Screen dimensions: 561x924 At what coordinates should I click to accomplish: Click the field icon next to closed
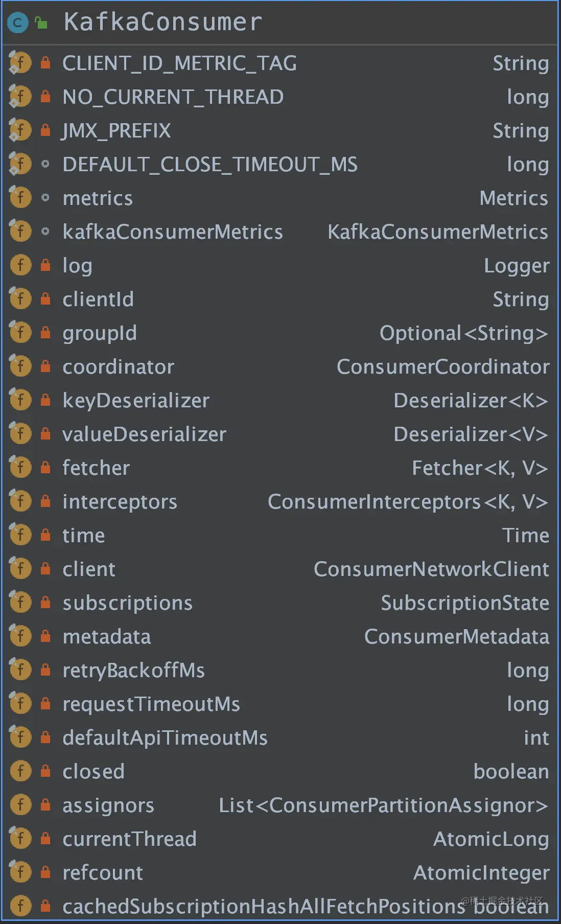tap(20, 771)
